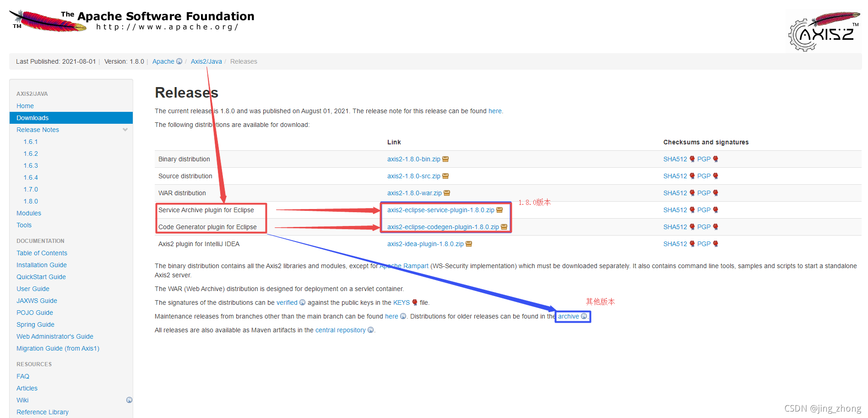Click download icon beside eclipse-service-plugin zip
The height and width of the screenshot is (418, 868).
499,210
